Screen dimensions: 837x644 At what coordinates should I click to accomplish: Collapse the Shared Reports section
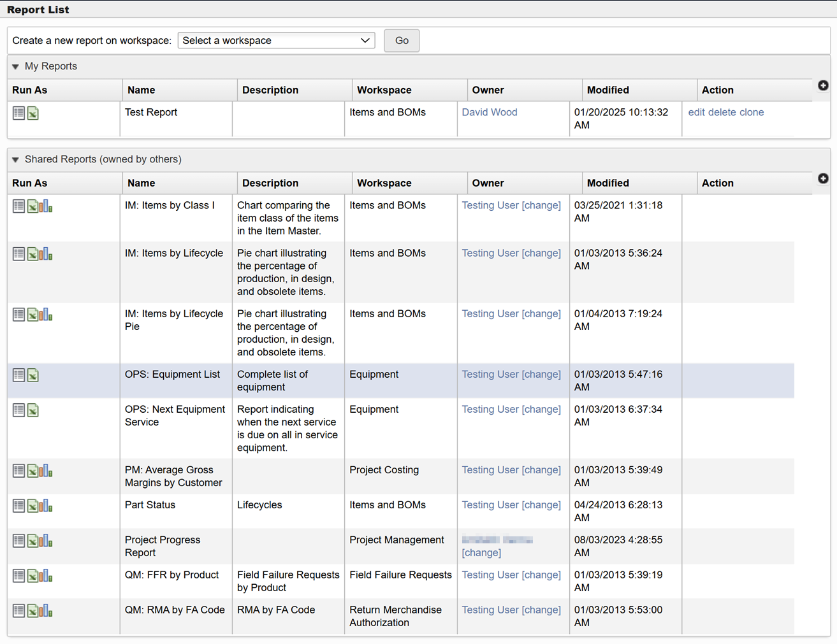16,160
